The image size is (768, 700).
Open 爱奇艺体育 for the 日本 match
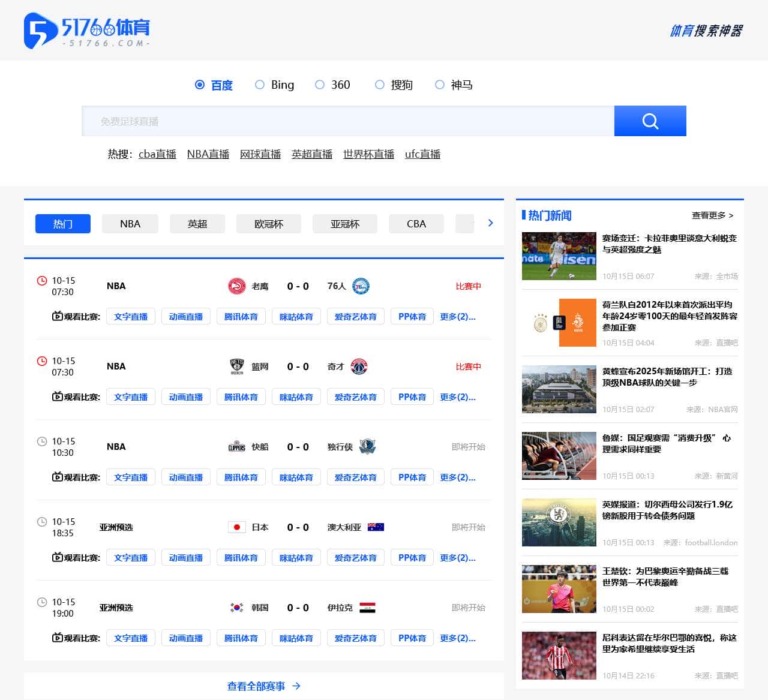coord(356,558)
